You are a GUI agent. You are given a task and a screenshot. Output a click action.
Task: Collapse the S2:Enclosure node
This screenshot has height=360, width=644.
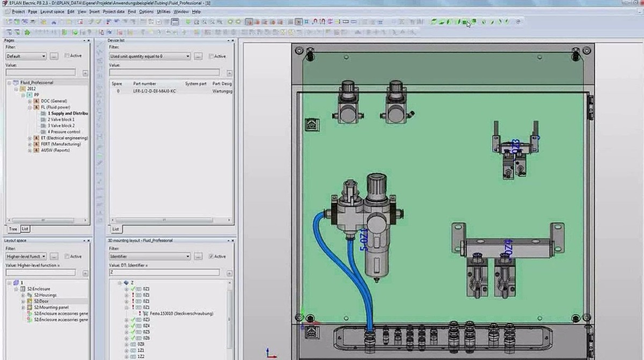(x=16, y=289)
